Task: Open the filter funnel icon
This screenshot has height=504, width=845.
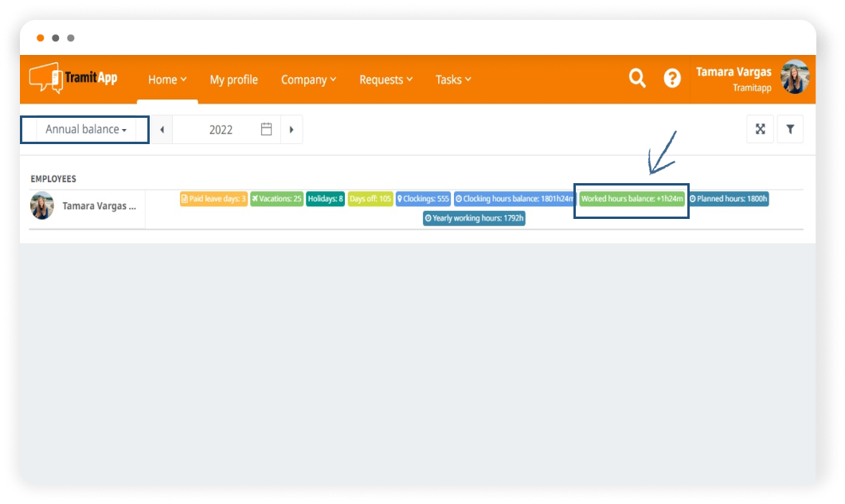Action: point(790,129)
